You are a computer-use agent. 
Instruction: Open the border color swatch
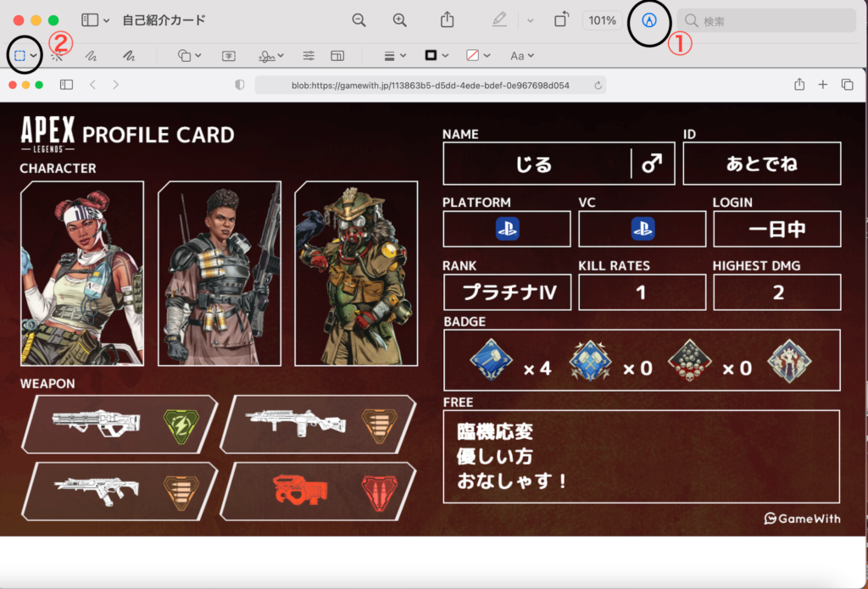point(436,56)
